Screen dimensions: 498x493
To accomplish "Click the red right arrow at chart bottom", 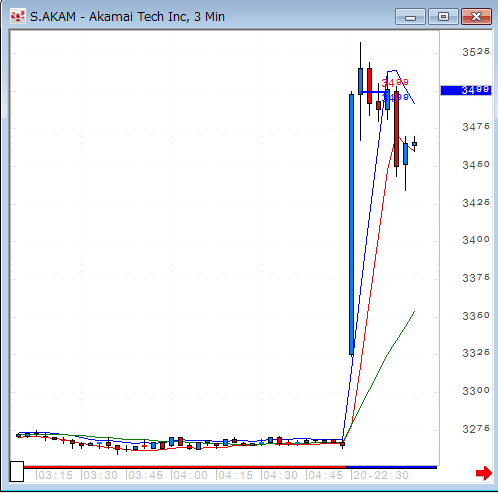I will pos(484,473).
